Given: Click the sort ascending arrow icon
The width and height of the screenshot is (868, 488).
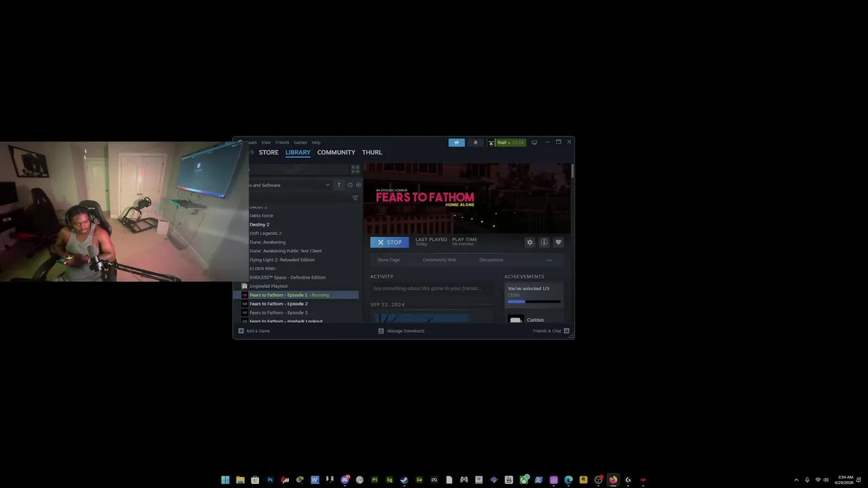Looking at the screenshot, I should tap(339, 185).
